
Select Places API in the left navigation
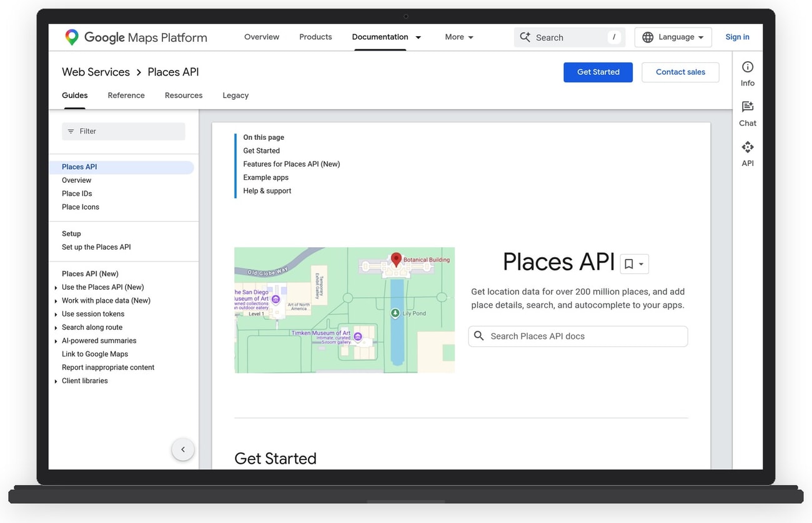click(79, 167)
